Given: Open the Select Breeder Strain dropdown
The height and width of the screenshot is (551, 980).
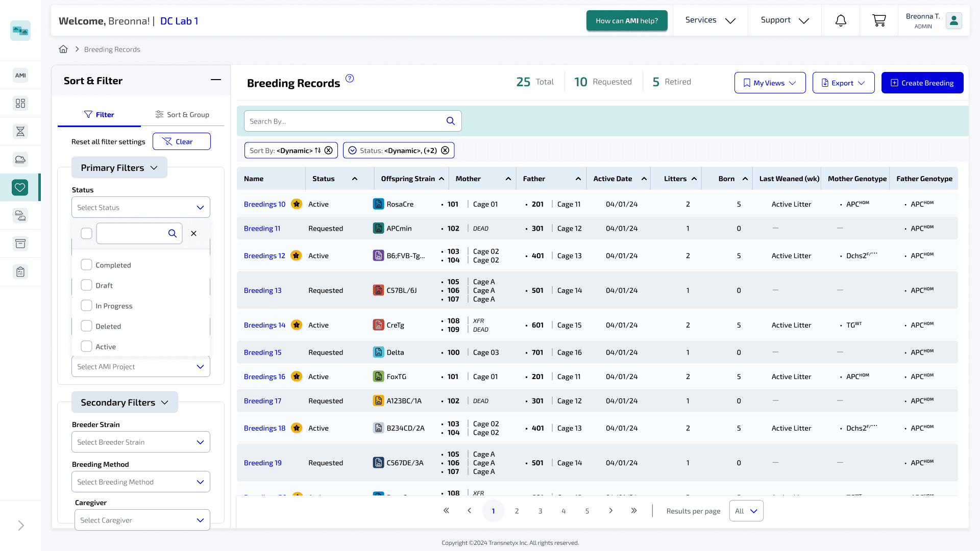Looking at the screenshot, I should [141, 442].
